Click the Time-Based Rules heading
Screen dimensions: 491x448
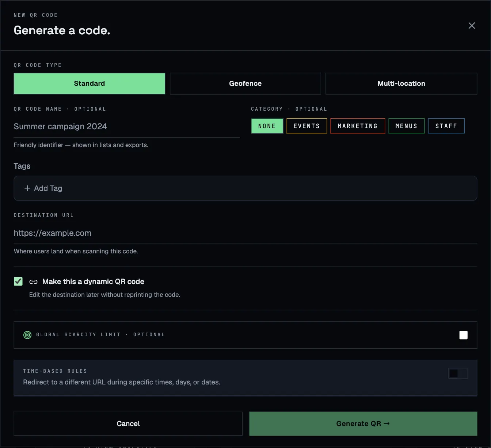[x=55, y=371]
